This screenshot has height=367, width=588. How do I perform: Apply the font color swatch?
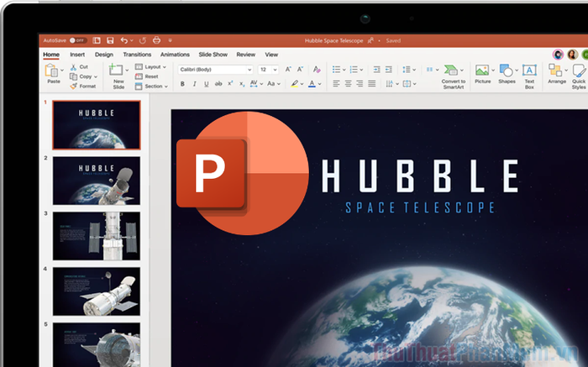pyautogui.click(x=312, y=84)
